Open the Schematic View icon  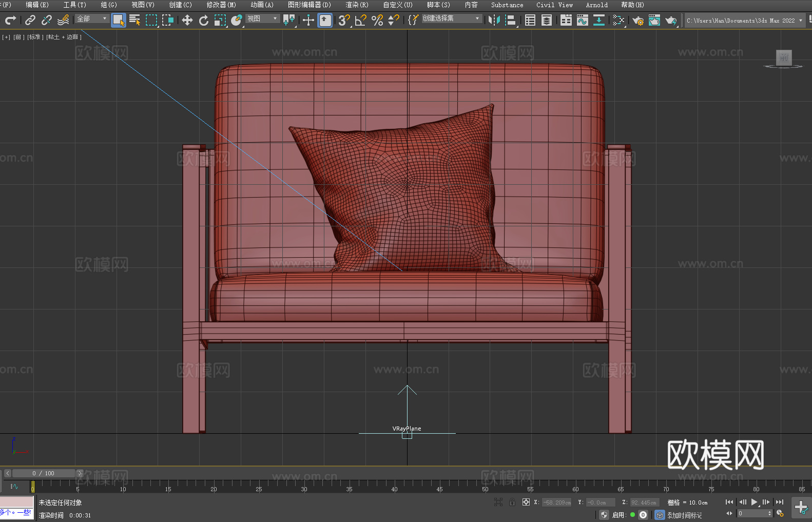[x=599, y=20]
